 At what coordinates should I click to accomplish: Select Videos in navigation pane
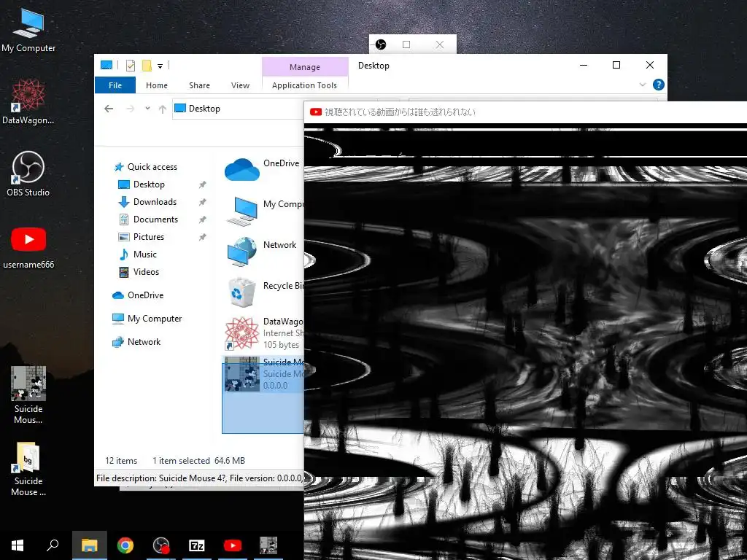tap(139, 272)
